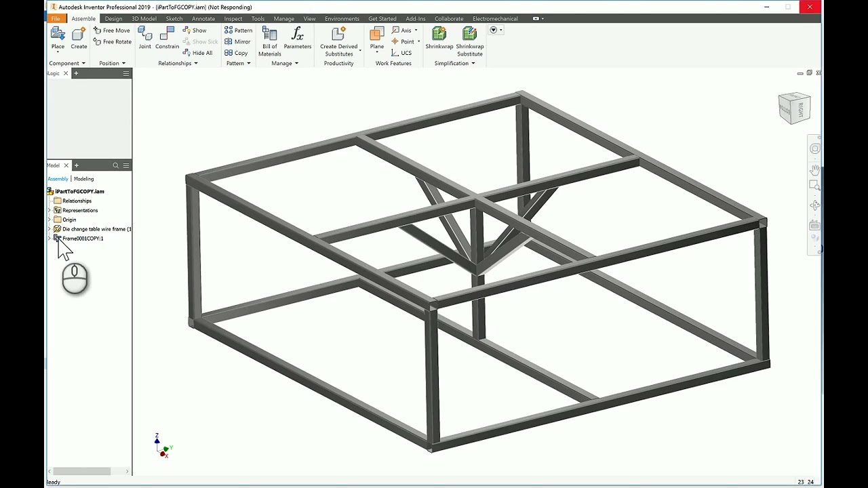Image resolution: width=868 pixels, height=488 pixels.
Task: Switch to the Sketch ribbon tab
Action: 174,18
